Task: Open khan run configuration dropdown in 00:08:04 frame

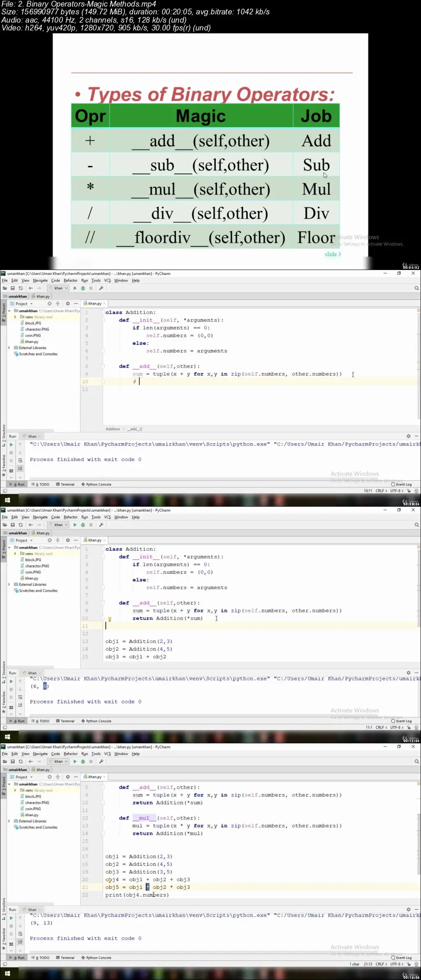Action: 58,288
